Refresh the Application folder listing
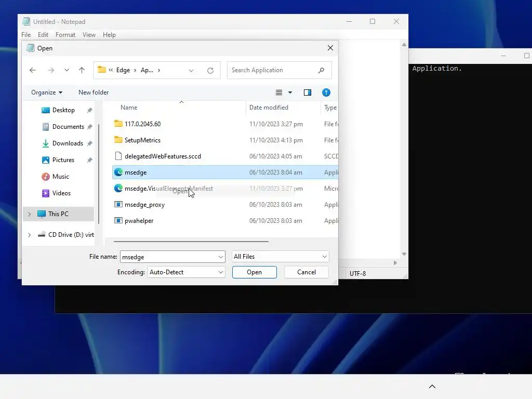532x399 pixels. (x=210, y=70)
